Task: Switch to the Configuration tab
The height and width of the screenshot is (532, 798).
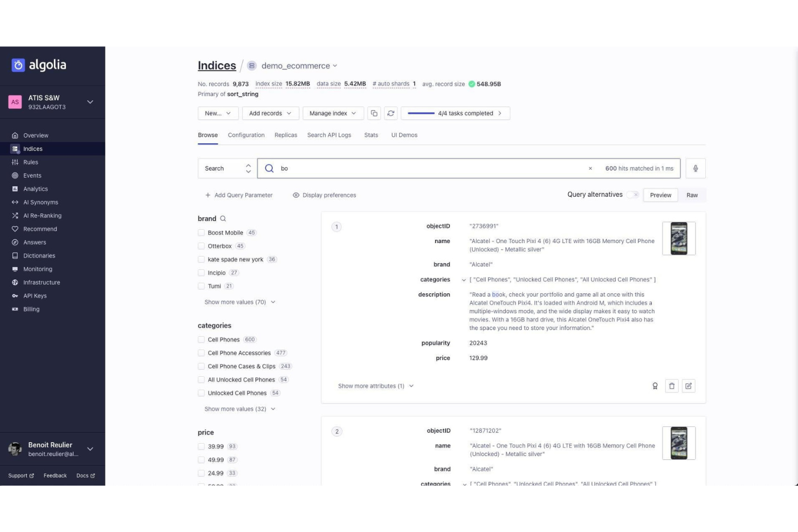Action: click(246, 135)
